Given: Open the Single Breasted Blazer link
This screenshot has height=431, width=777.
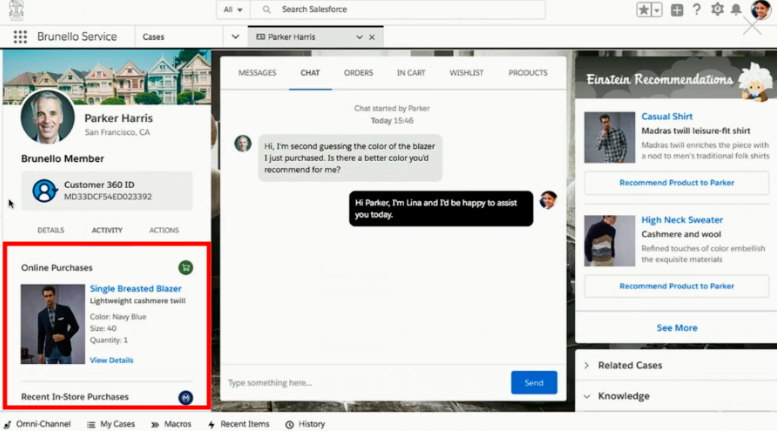Looking at the screenshot, I should pos(136,288).
